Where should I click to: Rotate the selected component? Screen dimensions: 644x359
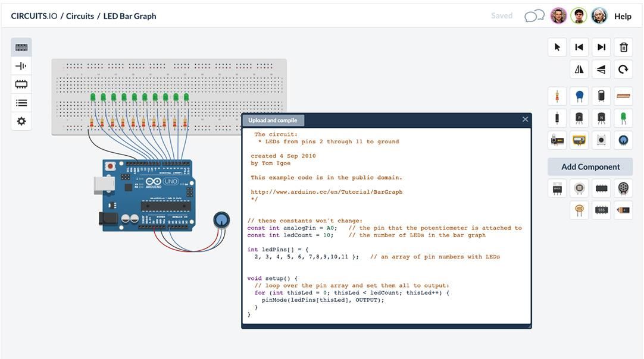[623, 69]
